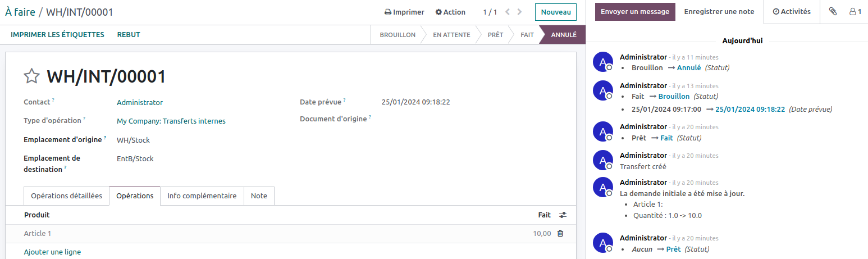Click the Rebut button
Viewport: 868px width, 259px height.
coord(129,35)
